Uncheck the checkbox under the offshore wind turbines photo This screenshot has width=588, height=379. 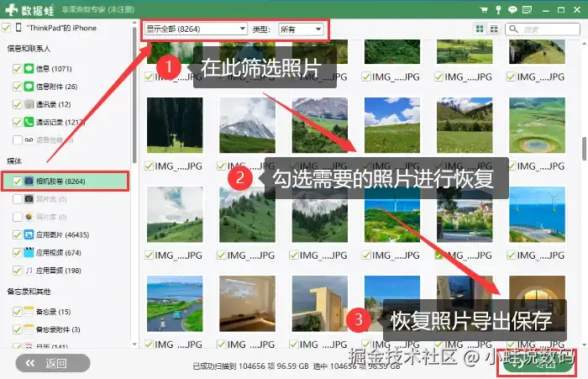512,255
